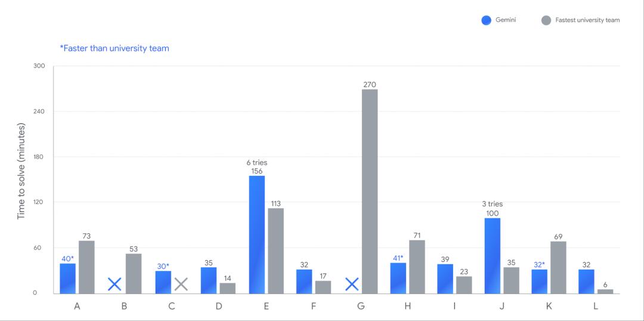Select the blue 100-minute bar for problem J
The height and width of the screenshot is (321, 644).
pos(493,255)
